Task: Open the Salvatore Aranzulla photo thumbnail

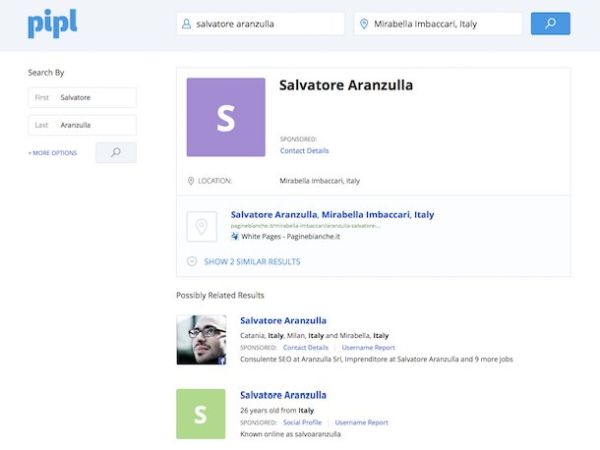Action: coord(201,340)
